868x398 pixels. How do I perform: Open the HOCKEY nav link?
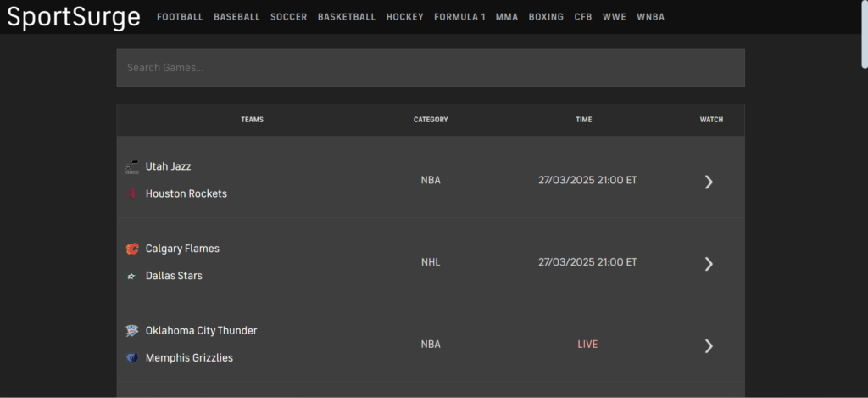[405, 17]
